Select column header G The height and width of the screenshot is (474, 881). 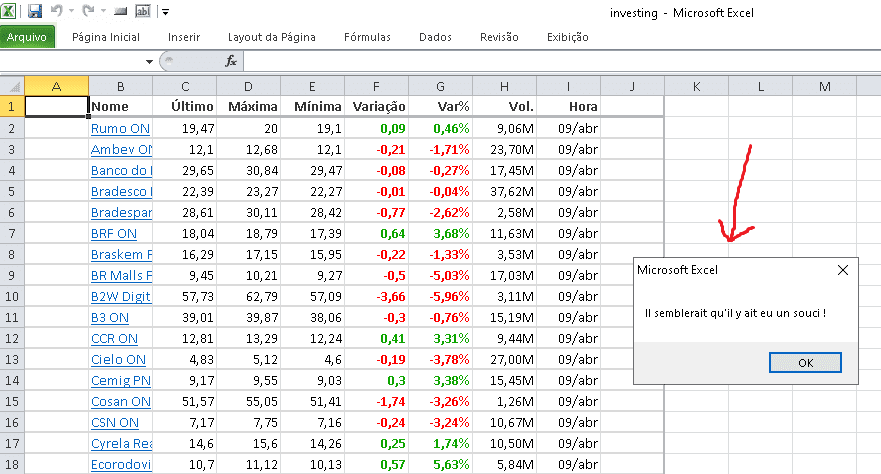pos(440,86)
